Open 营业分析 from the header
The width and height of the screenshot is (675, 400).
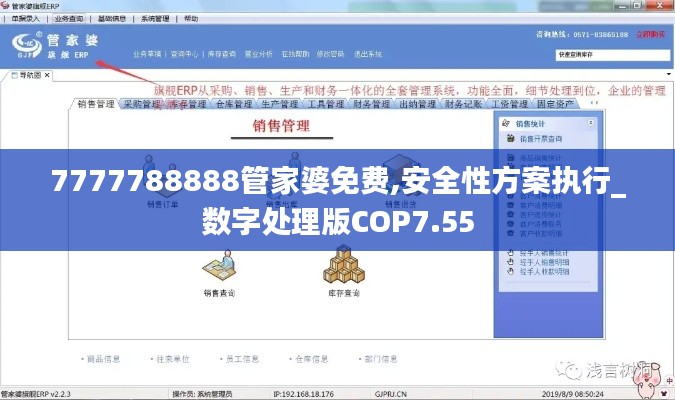[259, 54]
